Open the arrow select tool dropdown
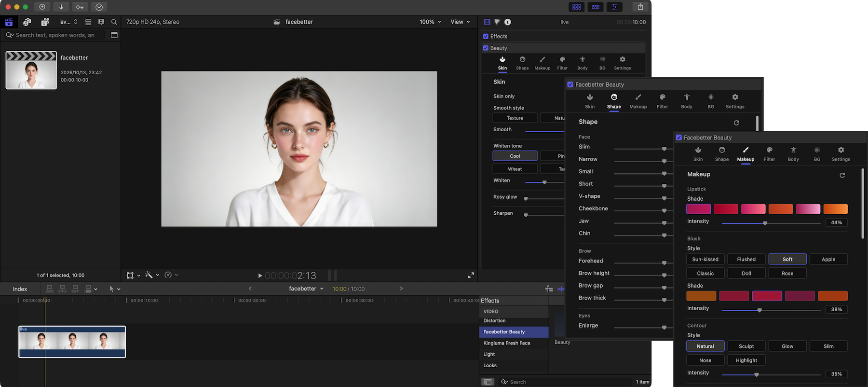Viewport: 868px width, 387px height. point(115,289)
